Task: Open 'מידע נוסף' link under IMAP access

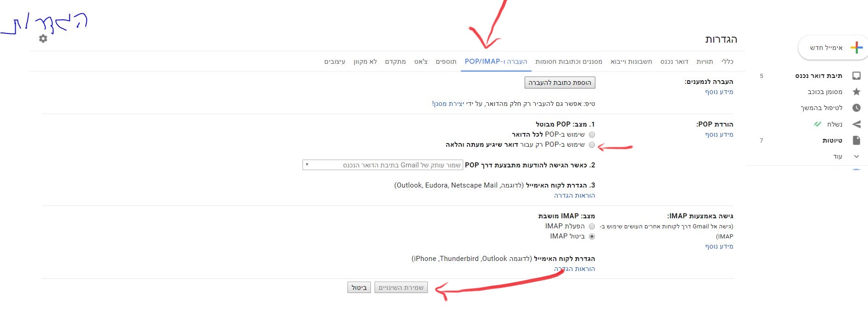Action: (x=719, y=246)
